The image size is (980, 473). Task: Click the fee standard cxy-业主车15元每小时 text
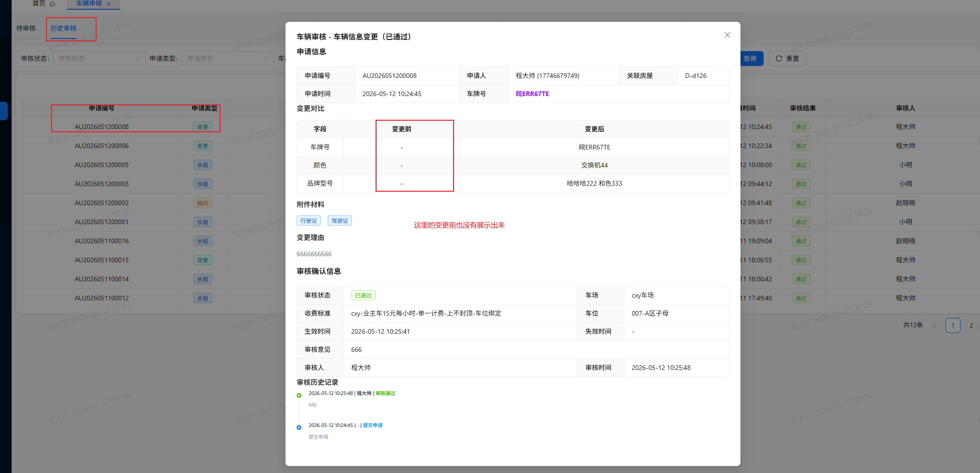click(x=426, y=313)
